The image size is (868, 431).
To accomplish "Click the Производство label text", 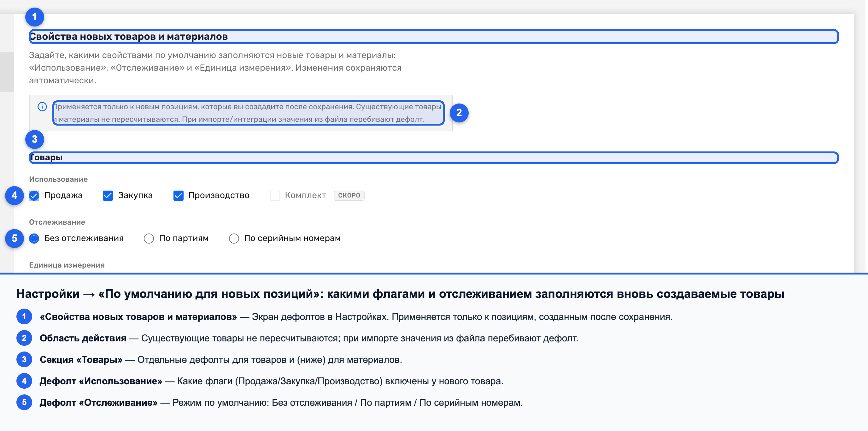I will pyautogui.click(x=219, y=195).
